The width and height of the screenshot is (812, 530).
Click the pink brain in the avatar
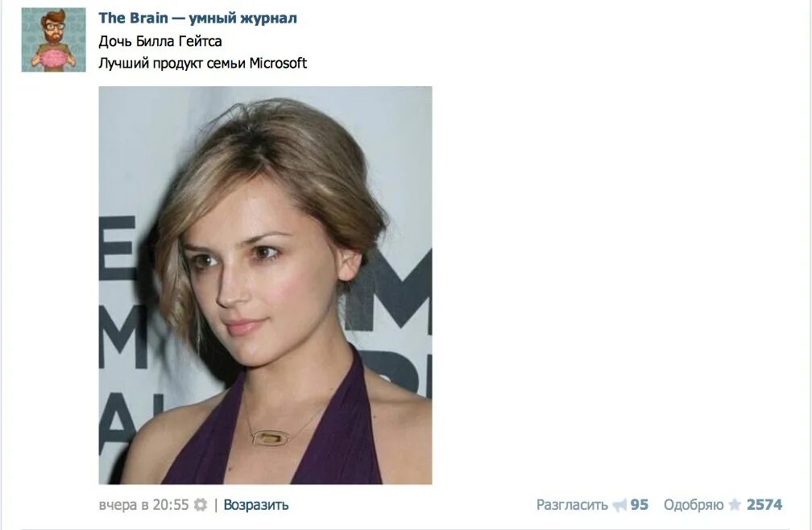pos(52,59)
